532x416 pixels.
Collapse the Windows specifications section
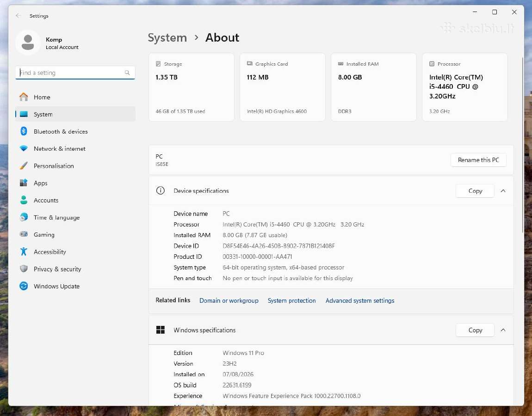tap(503, 330)
